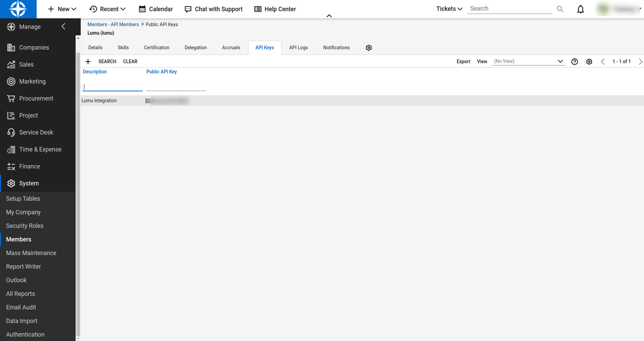The width and height of the screenshot is (644, 341).
Task: Collapse the top bar with the up chevron
Action: (x=329, y=16)
